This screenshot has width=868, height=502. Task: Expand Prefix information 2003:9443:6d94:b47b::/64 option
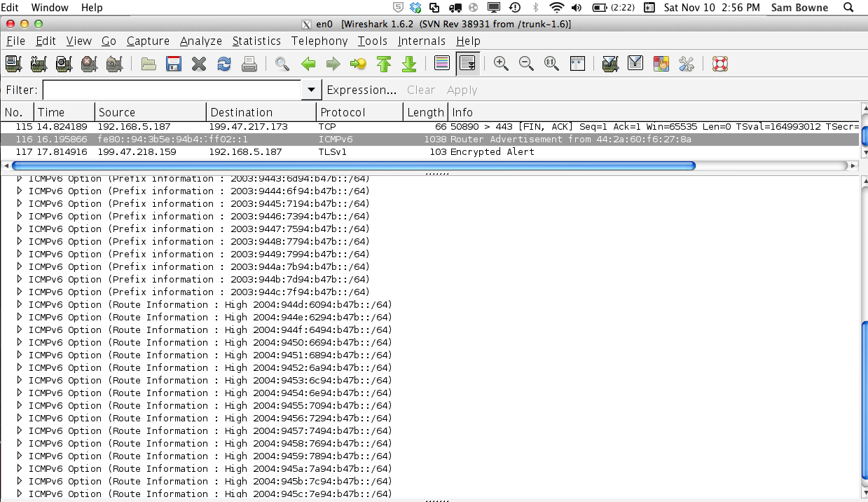(x=20, y=178)
